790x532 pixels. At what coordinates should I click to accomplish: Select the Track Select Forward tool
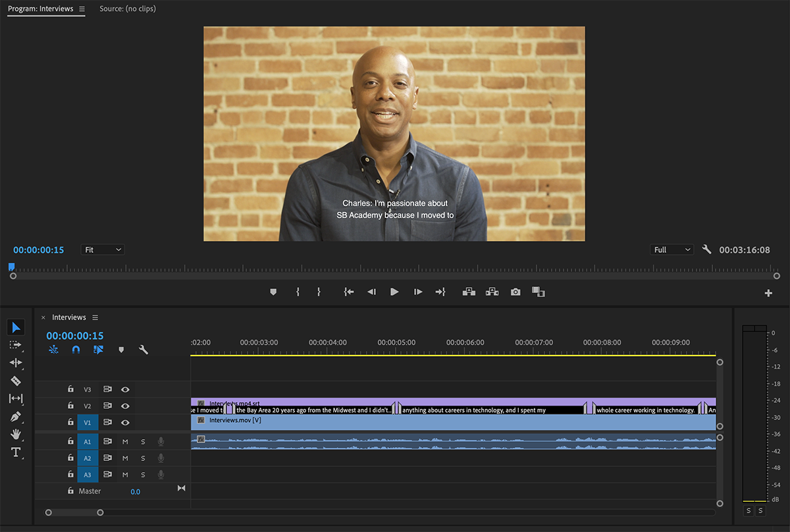(x=16, y=345)
